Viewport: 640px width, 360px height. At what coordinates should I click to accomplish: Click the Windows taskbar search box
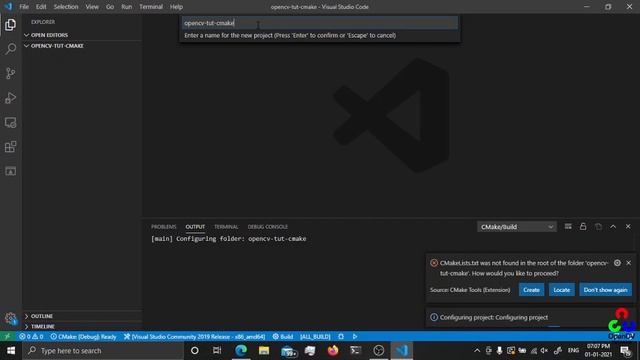tap(103, 351)
